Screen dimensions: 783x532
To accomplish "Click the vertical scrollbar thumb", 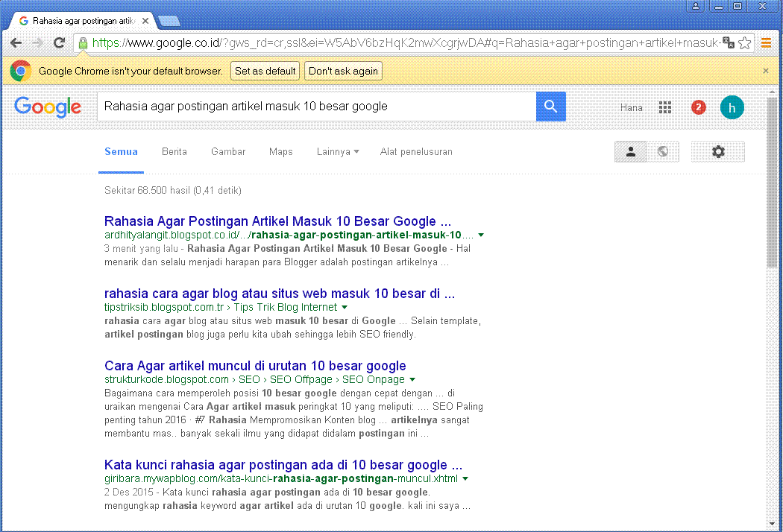I will point(772,182).
